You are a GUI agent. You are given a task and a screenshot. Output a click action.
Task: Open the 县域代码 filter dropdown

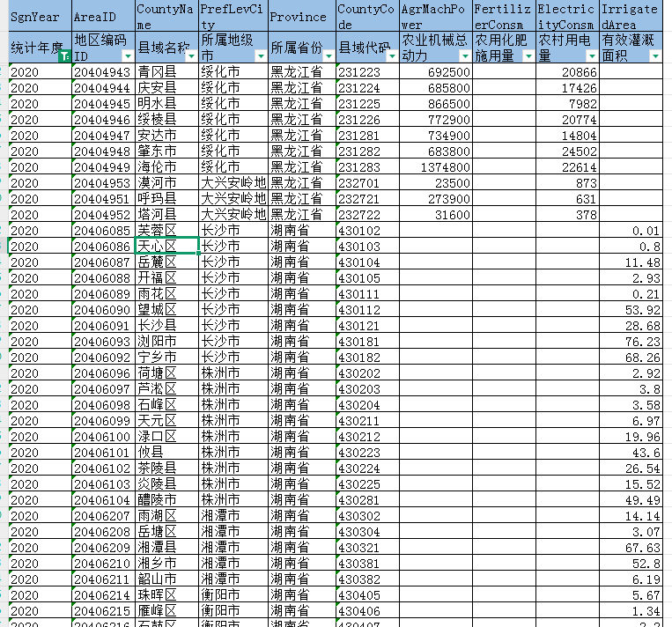point(392,55)
